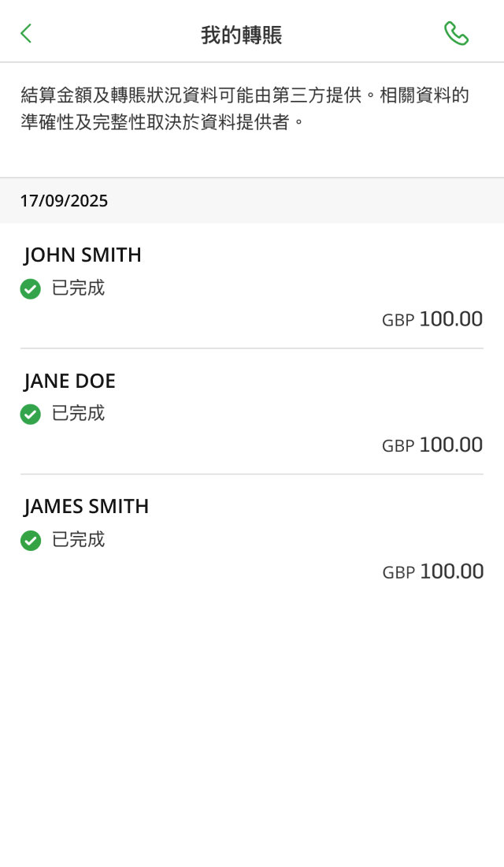
Task: Click the 我的轉賬 page title
Action: 241,35
